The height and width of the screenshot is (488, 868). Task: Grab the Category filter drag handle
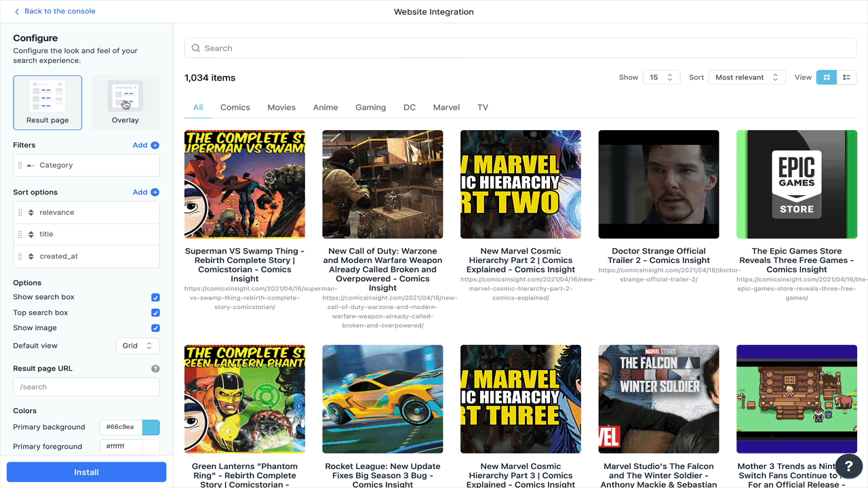coord(20,165)
